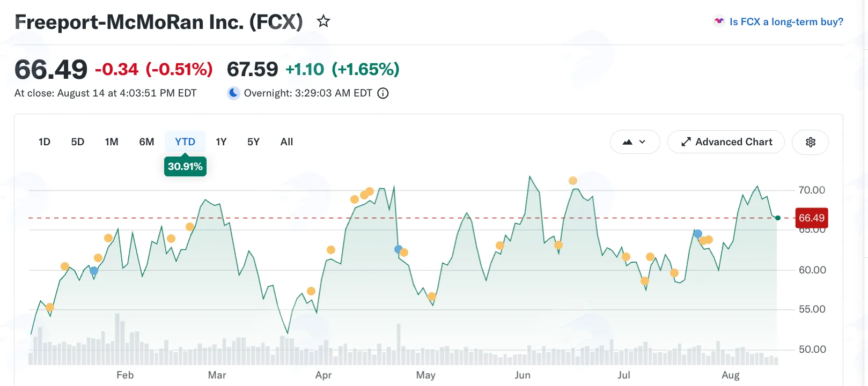Star FCX to add to watchlist
Viewport: 868px width, 386px height.
point(323,21)
